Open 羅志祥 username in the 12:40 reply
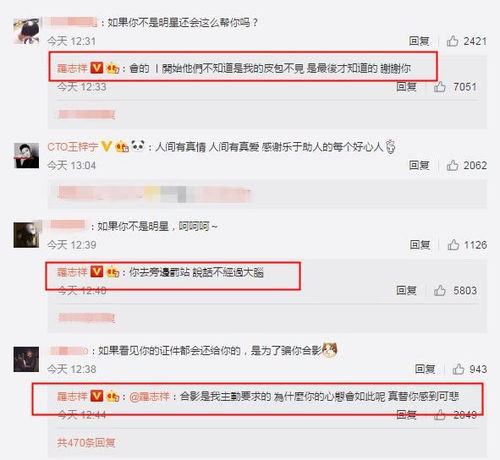Viewport: 500px width, 460px height. (72, 272)
